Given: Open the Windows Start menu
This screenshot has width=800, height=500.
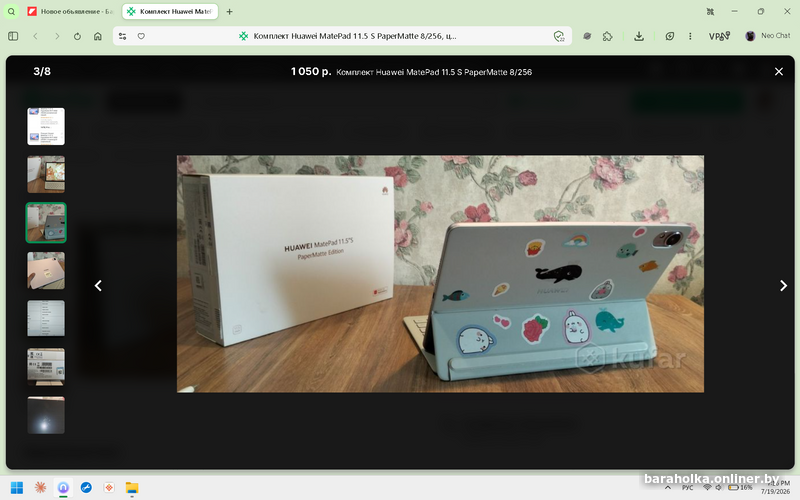Looking at the screenshot, I should [17, 488].
